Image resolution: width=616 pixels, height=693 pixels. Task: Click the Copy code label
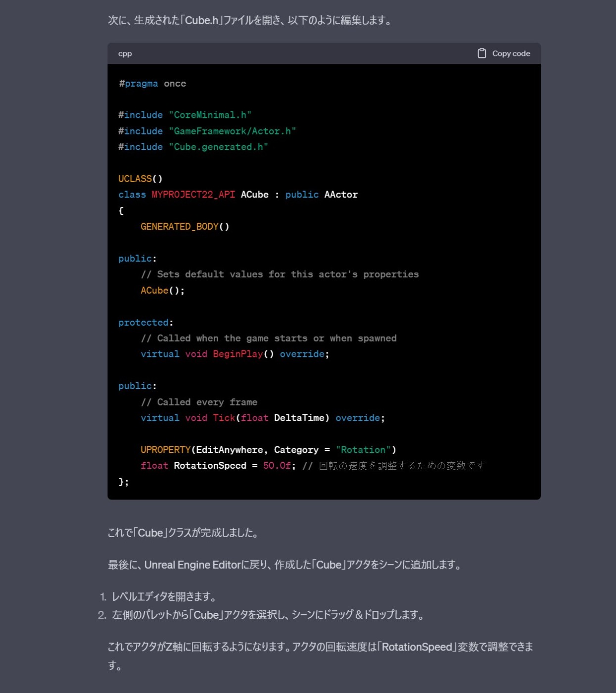coord(511,53)
